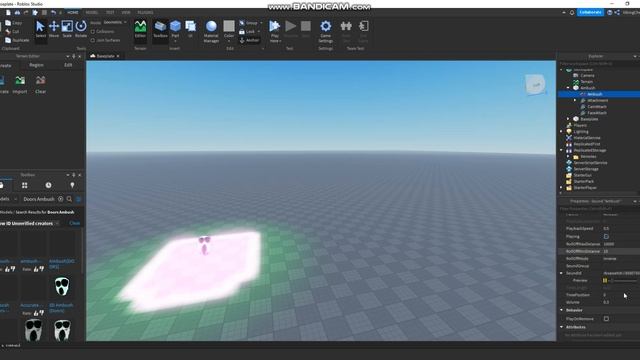Image resolution: width=640 pixels, height=360 pixels.
Task: Open the Toolbox inventory grid tab
Action: click(x=25, y=185)
